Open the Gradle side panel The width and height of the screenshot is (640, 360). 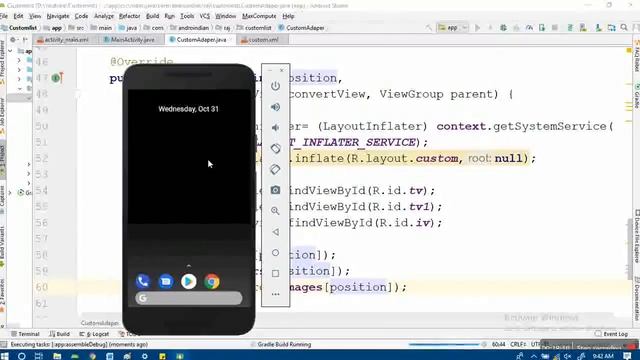click(x=636, y=96)
